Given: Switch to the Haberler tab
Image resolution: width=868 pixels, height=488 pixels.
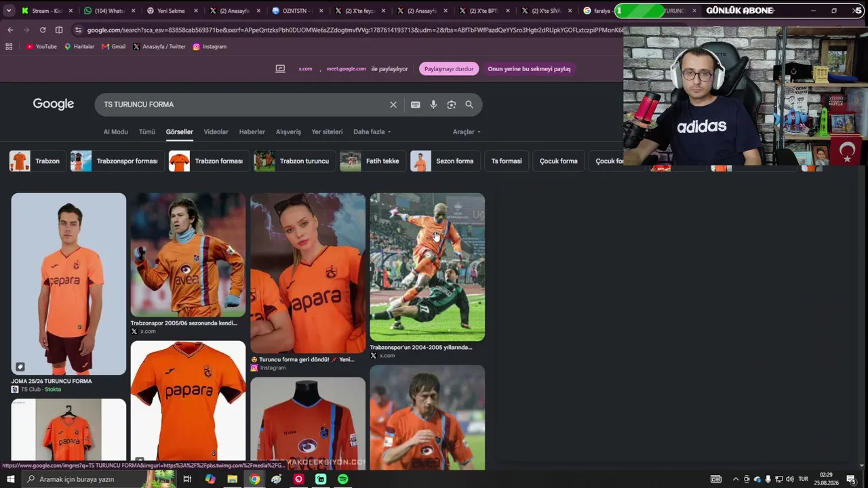Looking at the screenshot, I should click(x=252, y=131).
